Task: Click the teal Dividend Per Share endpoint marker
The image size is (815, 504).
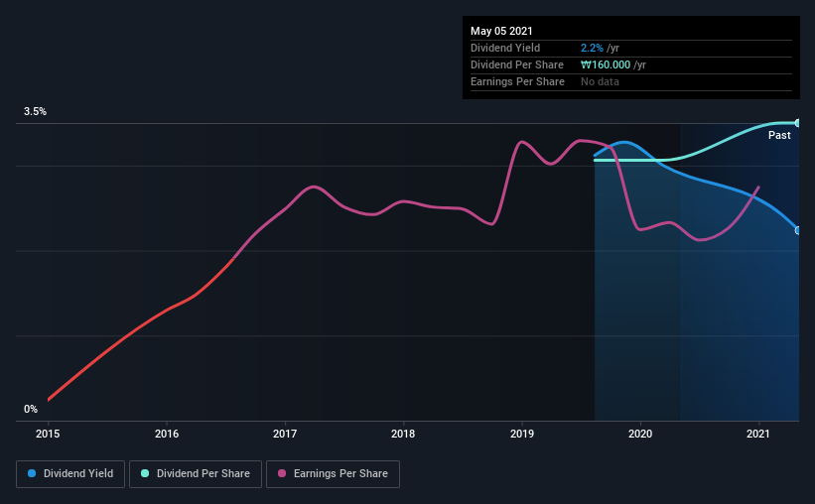Action: click(x=797, y=123)
